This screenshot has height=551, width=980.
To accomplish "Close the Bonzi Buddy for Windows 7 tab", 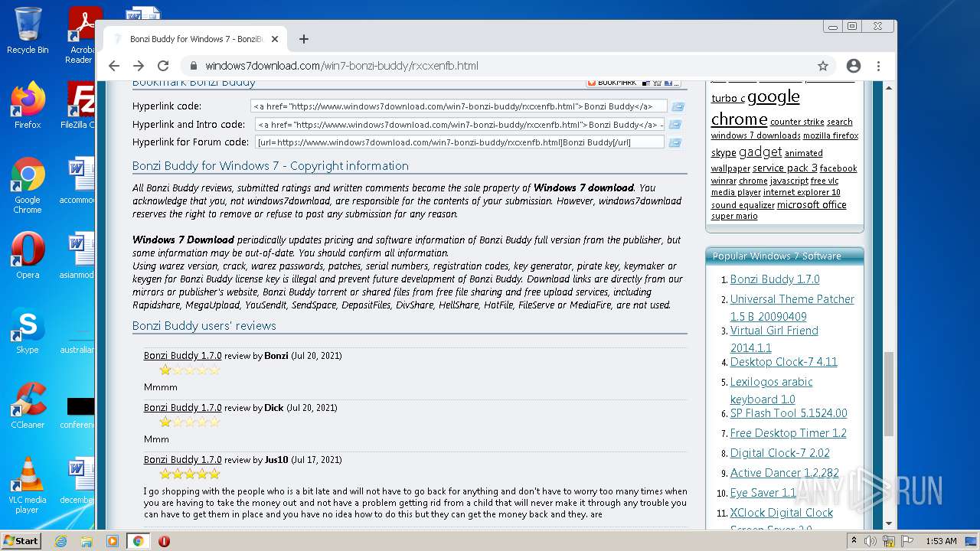I will tap(275, 39).
